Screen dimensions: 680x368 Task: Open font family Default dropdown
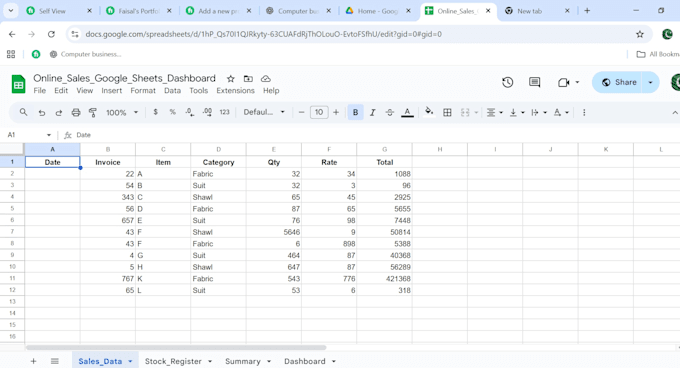(x=264, y=112)
